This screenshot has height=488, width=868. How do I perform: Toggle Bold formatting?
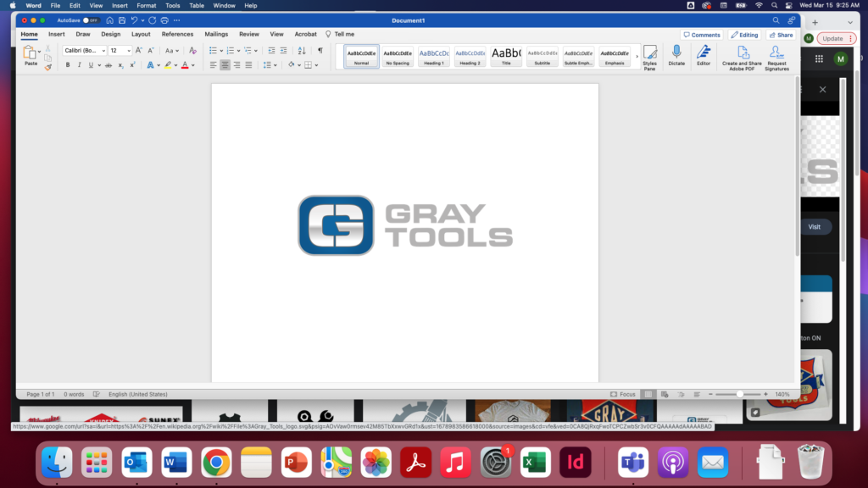click(x=68, y=65)
